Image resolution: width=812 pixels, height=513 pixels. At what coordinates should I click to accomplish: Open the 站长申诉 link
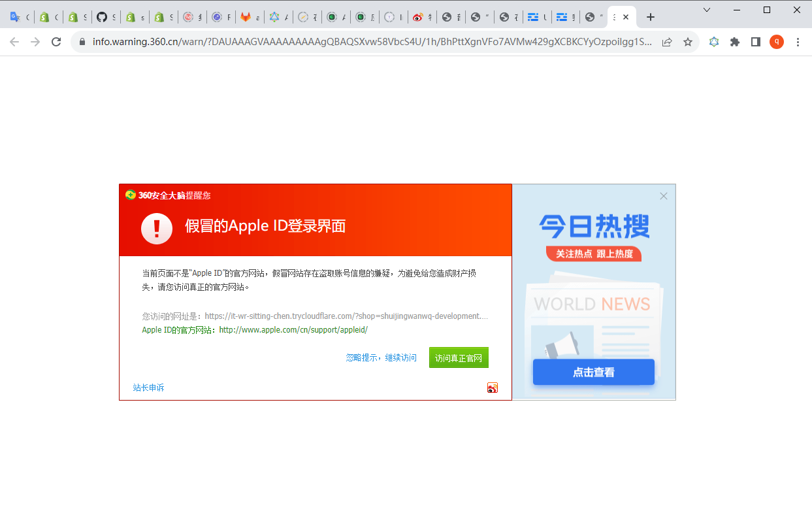pos(148,388)
